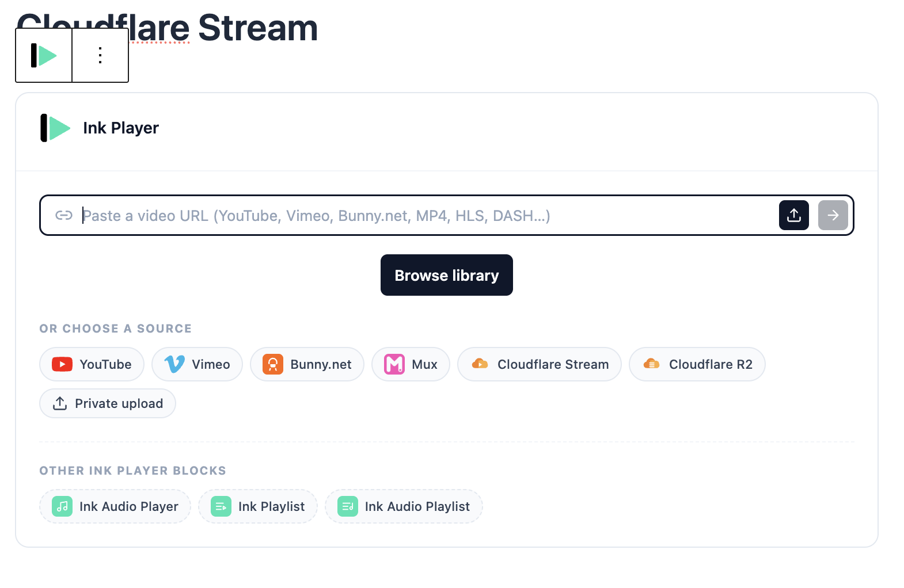The height and width of the screenshot is (588, 904).
Task: Choose Vimeo as the source
Action: (x=197, y=364)
